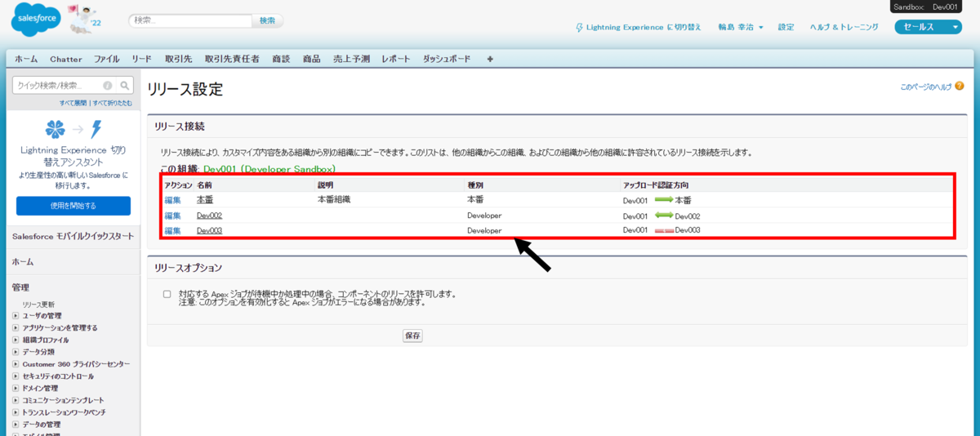
Task: Click アップロード認証方向 column header
Action: pos(655,185)
